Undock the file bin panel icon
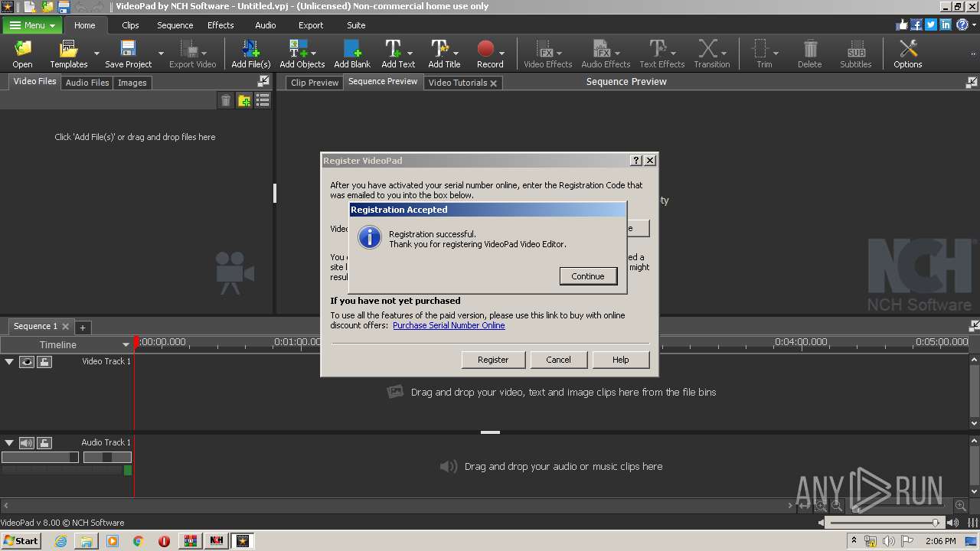 (263, 81)
